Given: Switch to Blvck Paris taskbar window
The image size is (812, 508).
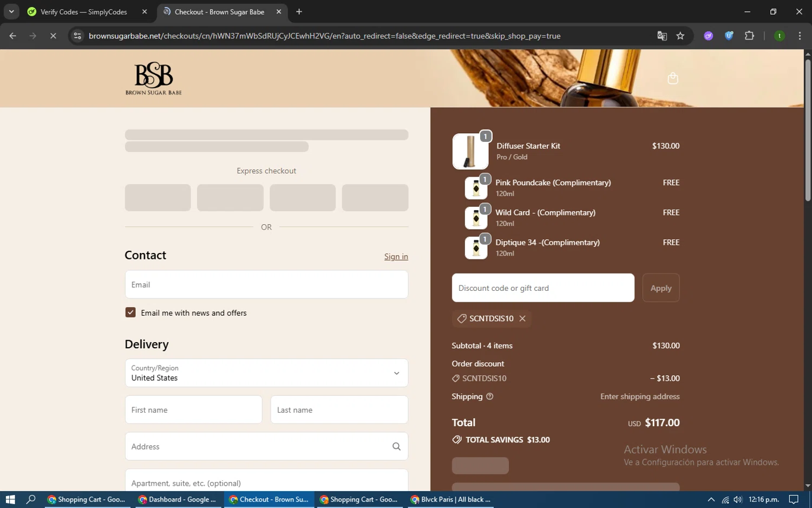Looking at the screenshot, I should (451, 499).
